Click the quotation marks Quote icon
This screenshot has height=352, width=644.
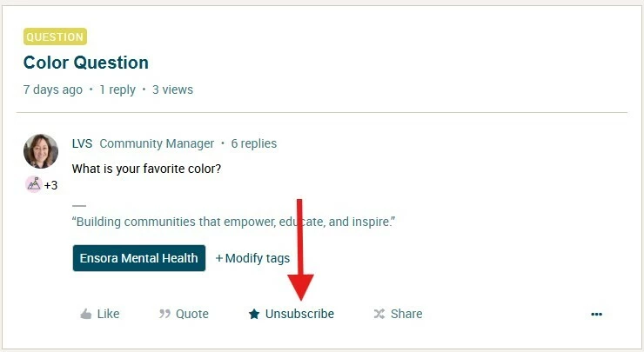coord(164,315)
